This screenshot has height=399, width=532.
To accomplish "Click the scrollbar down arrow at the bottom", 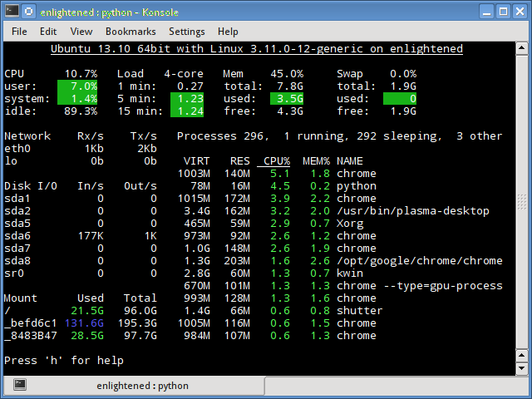I will point(521,368).
